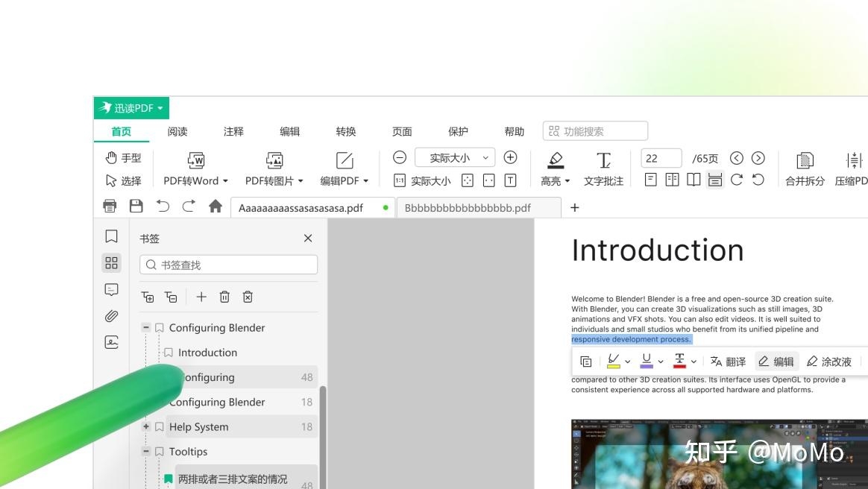This screenshot has height=489, width=868.
Task: Open the 高亮 color dropdown arrow
Action: [567, 181]
